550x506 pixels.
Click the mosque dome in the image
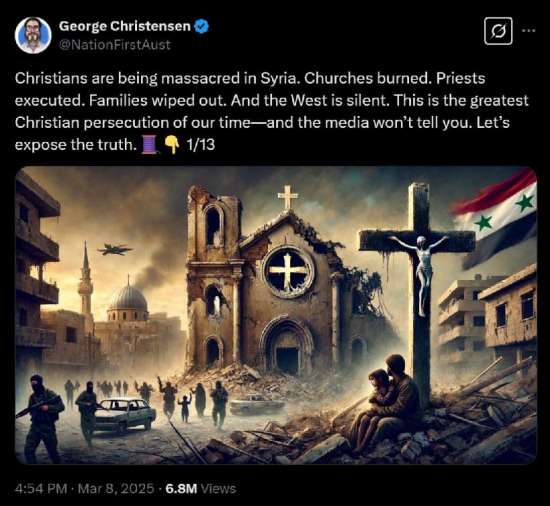click(129, 298)
